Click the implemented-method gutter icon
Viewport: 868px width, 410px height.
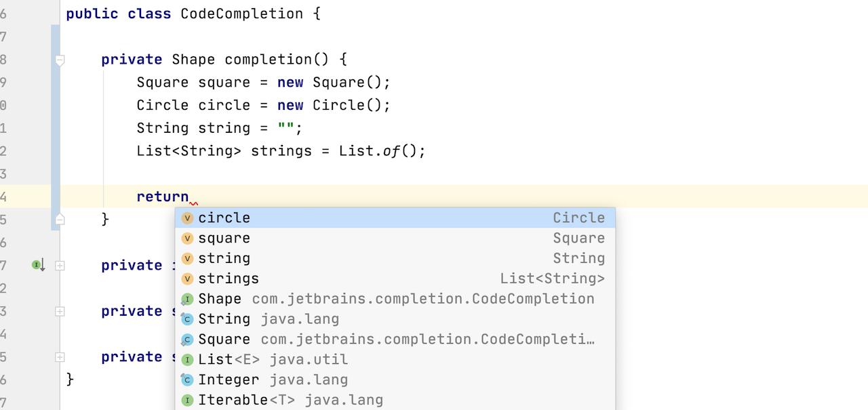pos(38,265)
